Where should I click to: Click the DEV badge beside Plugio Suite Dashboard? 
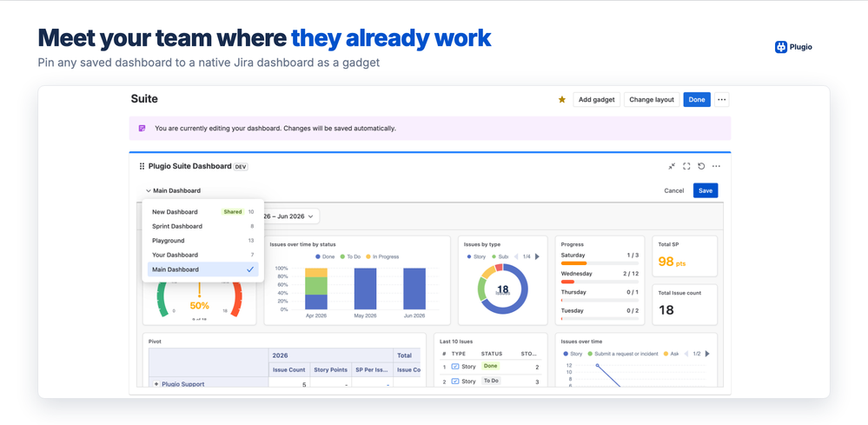241,167
